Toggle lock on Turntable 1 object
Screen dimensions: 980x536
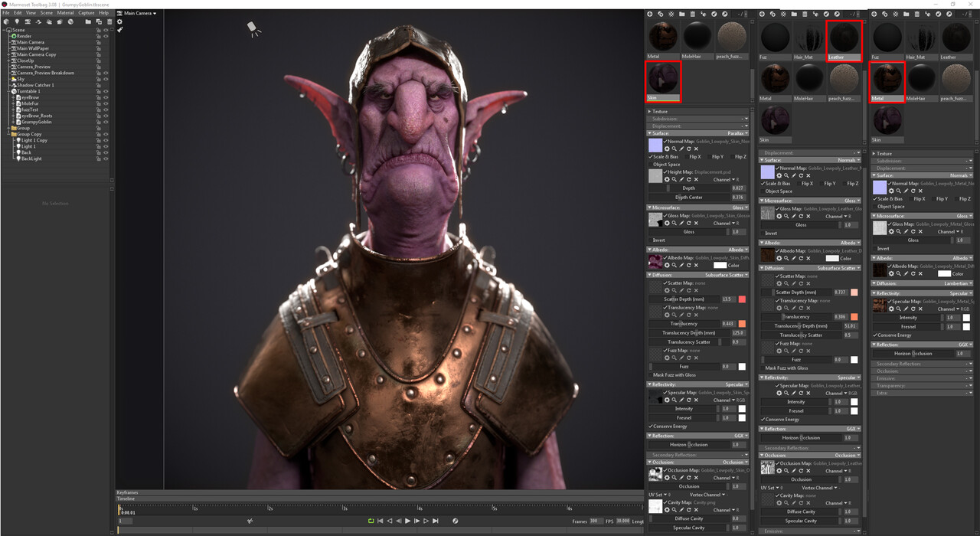99,91
